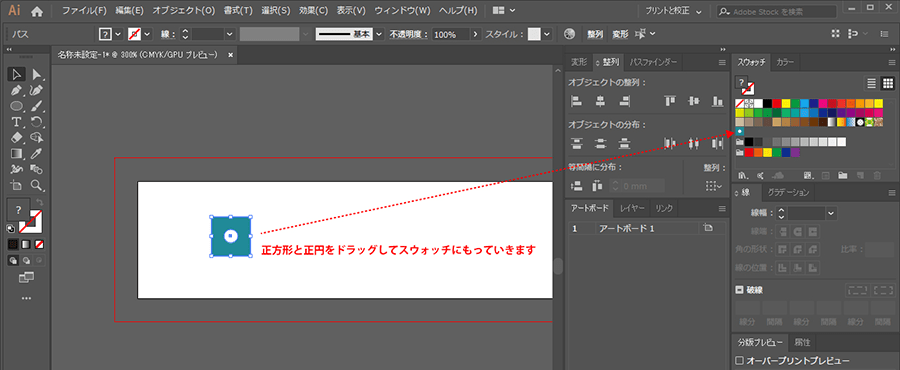Open fill color dropdown in control bar

coord(118,34)
